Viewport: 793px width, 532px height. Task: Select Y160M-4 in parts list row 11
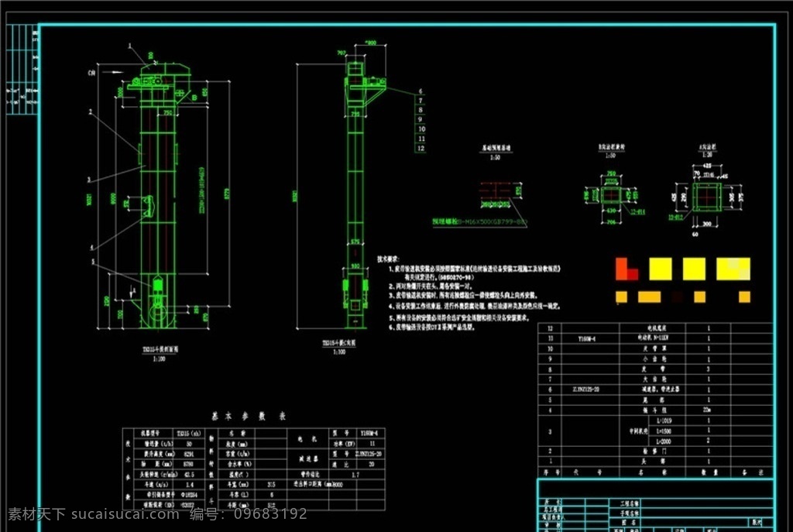[587, 339]
